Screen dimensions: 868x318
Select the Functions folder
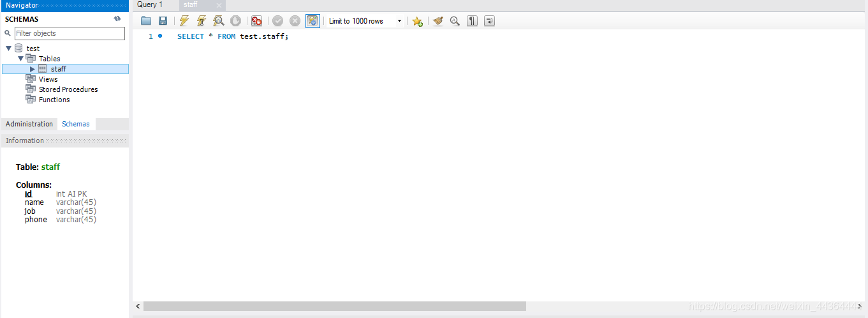[54, 100]
